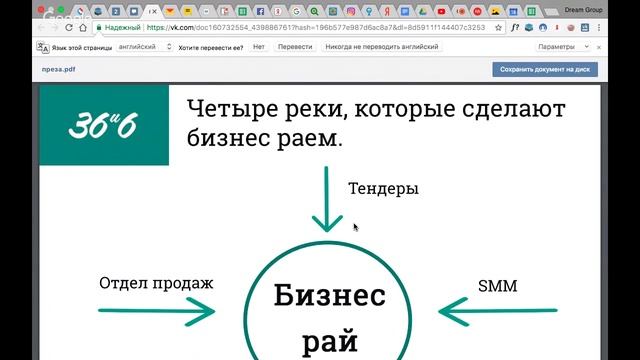Click the small red exclamation extension icon
This screenshot has width=640, height=360.
pyautogui.click(x=557, y=27)
